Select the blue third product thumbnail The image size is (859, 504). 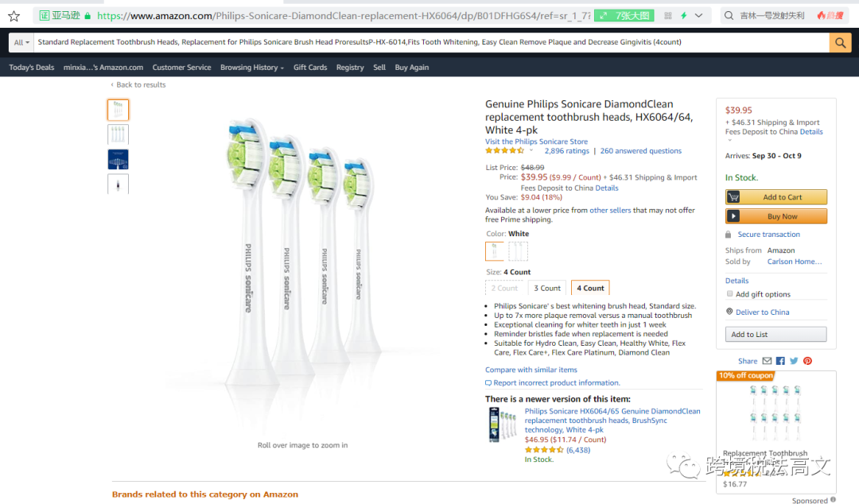pyautogui.click(x=118, y=160)
